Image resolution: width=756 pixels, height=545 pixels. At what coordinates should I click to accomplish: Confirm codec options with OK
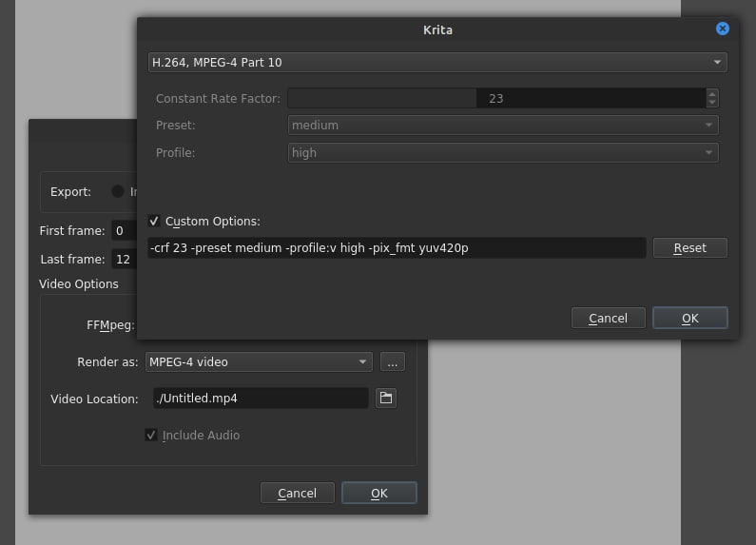690,319
